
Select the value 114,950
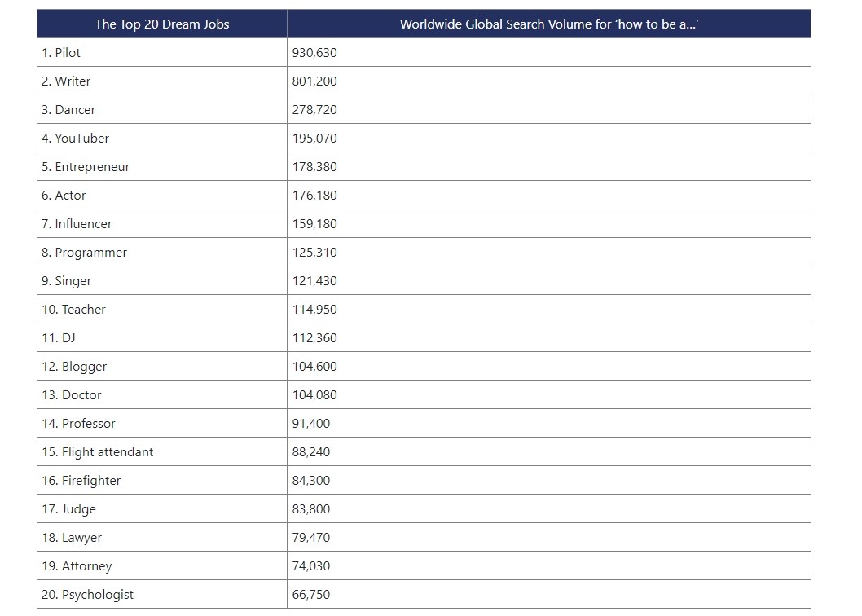click(x=314, y=310)
